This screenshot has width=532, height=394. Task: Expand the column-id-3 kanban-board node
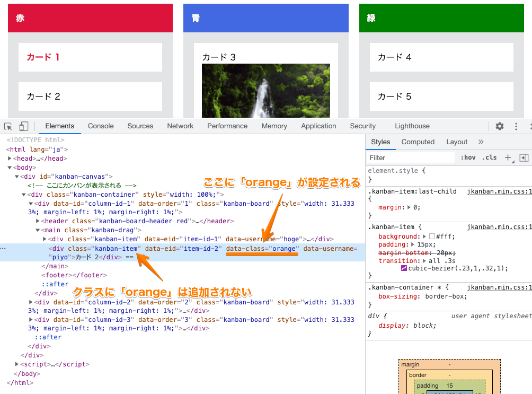(31, 320)
